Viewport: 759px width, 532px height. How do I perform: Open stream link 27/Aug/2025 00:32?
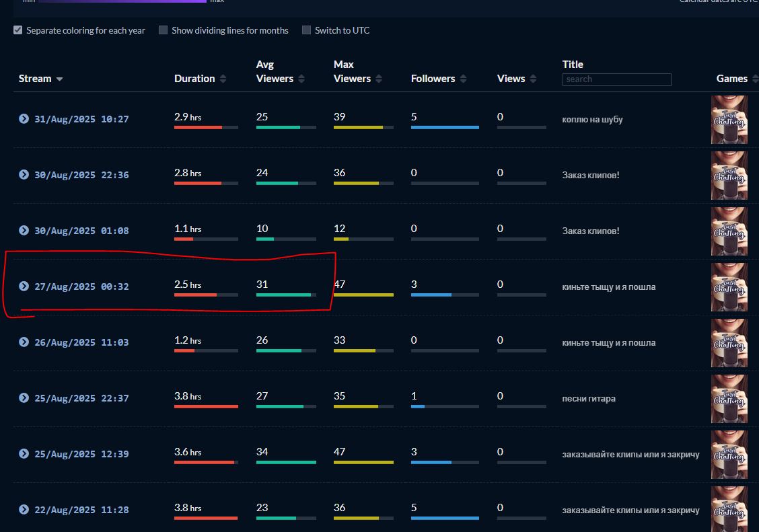click(81, 287)
